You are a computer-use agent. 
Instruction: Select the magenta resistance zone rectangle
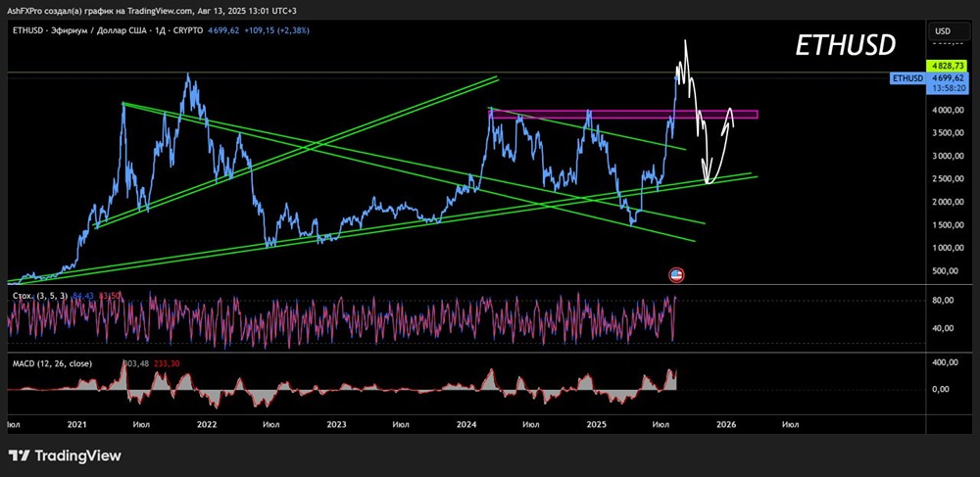click(x=623, y=115)
